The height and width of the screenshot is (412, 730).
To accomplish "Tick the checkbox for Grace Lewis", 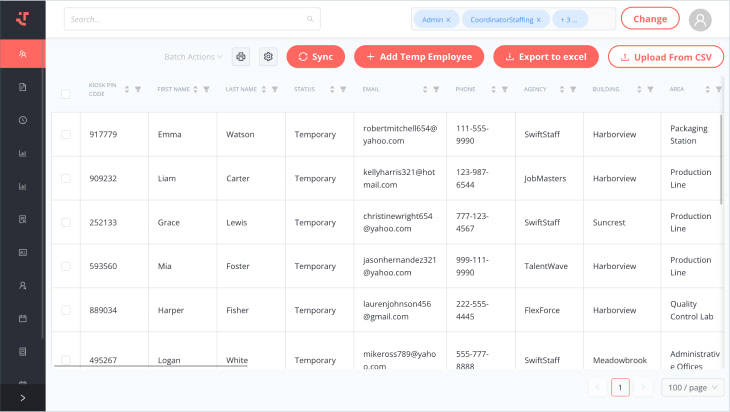I will point(66,222).
